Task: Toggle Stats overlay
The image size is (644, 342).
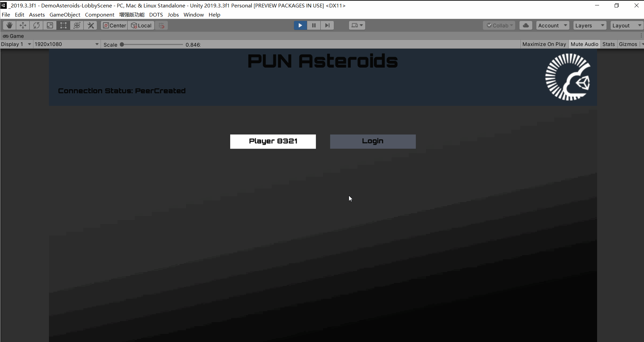Action: coord(609,44)
